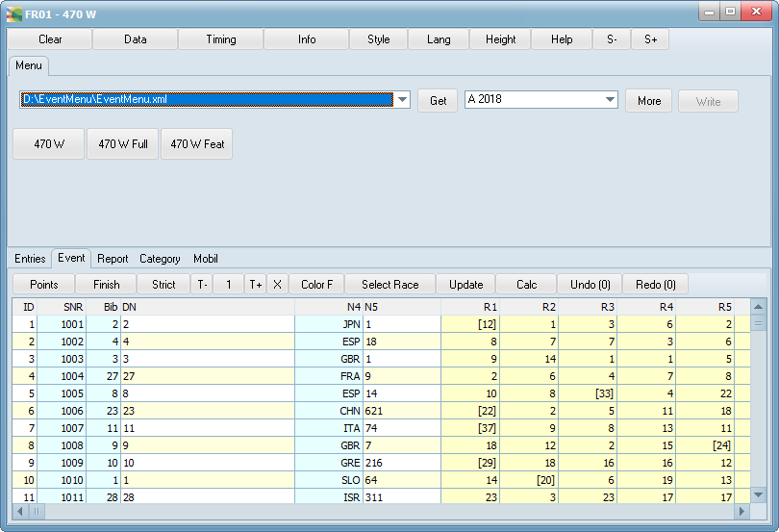
Task: Open the A 2018 dropdown list
Action: [610, 100]
